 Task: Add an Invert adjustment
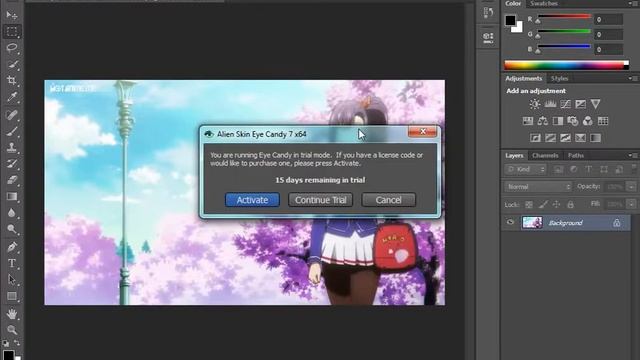pos(535,138)
